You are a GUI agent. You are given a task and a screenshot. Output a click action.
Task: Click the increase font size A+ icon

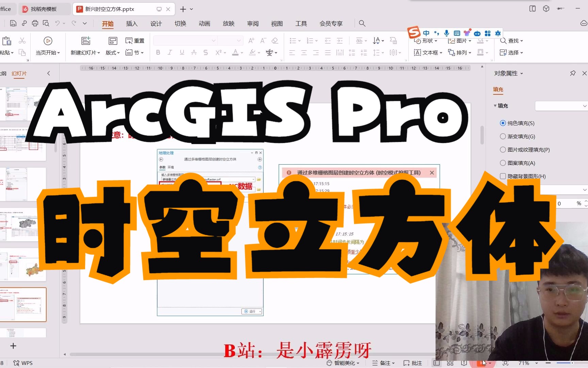[251, 41]
